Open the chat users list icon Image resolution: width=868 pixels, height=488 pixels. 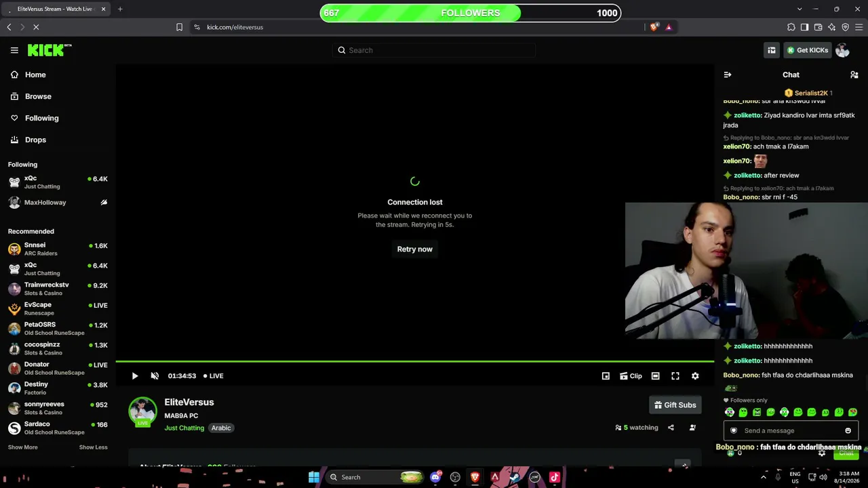[854, 75]
